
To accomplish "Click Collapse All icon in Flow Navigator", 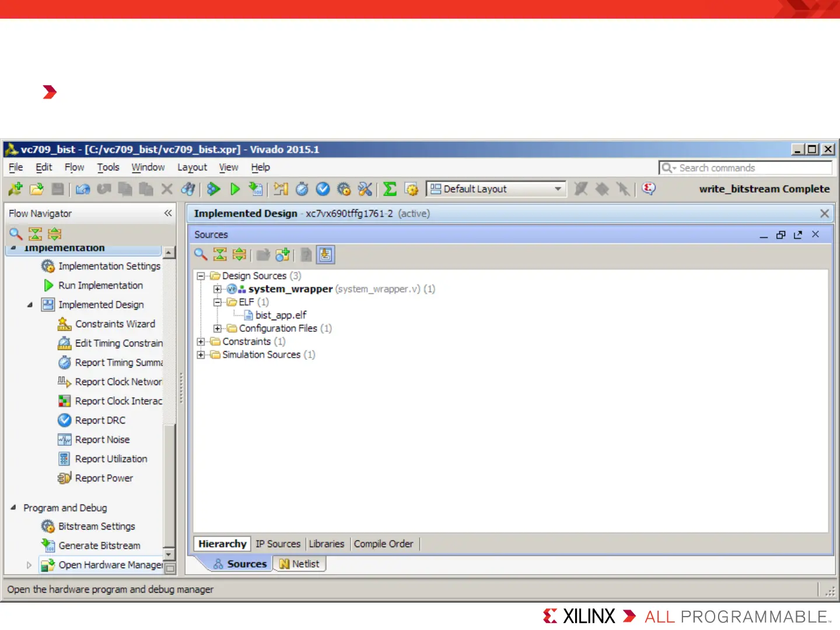I will point(35,234).
